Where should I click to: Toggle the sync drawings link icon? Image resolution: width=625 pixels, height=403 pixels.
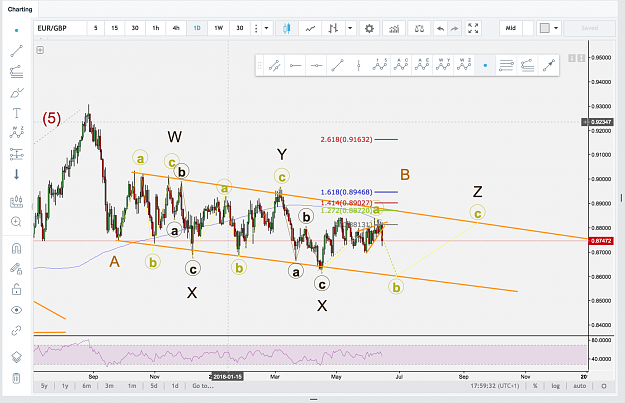16,330
